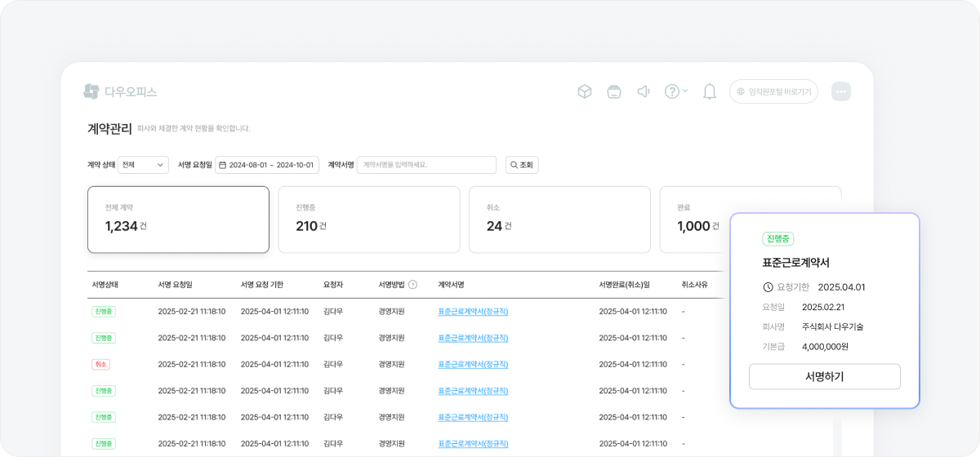
Task: Click the 서명하기 button
Action: tap(825, 376)
